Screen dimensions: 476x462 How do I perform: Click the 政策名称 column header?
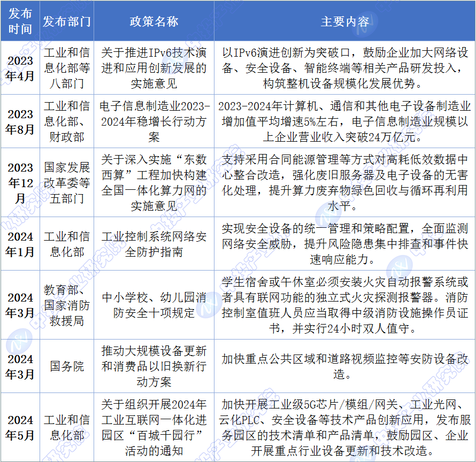154,21
